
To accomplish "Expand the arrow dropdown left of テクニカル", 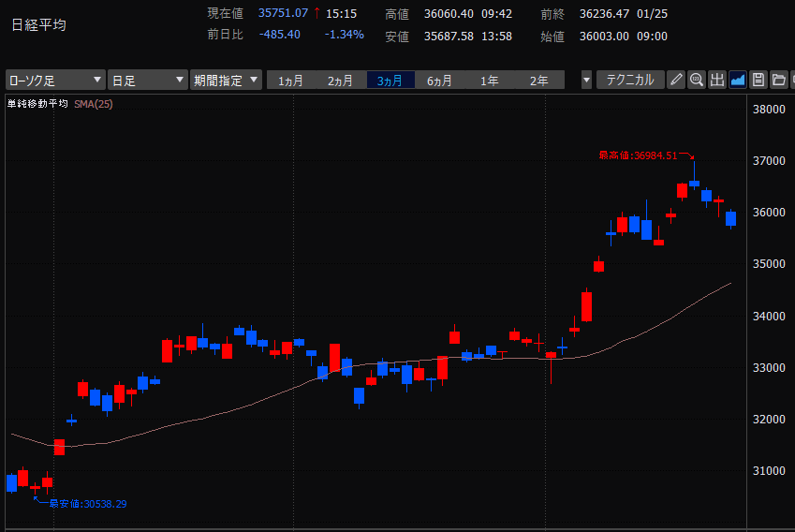I will [x=586, y=81].
